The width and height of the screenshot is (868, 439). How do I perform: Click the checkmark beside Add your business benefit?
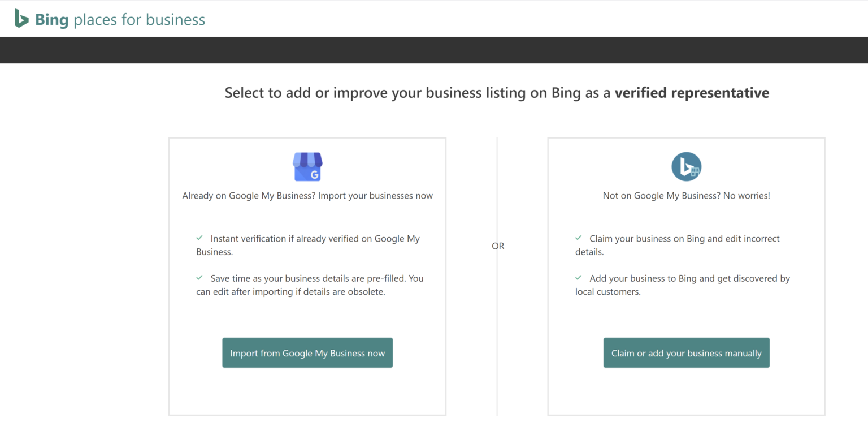579,277
